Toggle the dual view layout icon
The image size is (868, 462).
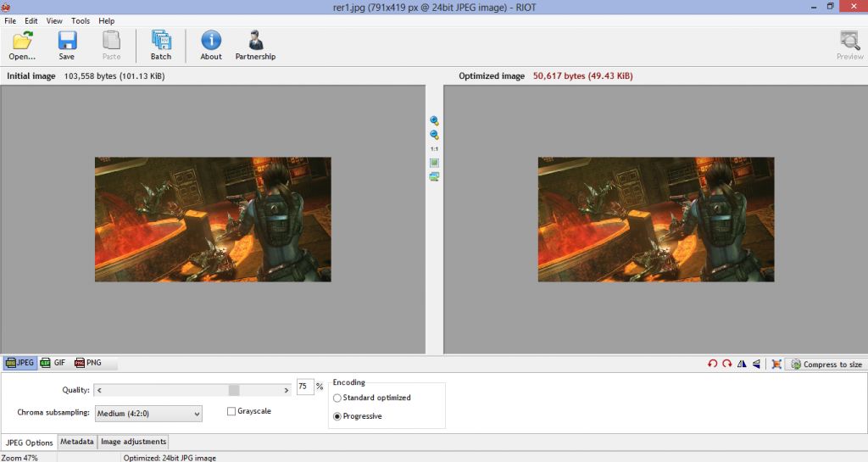coord(435,176)
